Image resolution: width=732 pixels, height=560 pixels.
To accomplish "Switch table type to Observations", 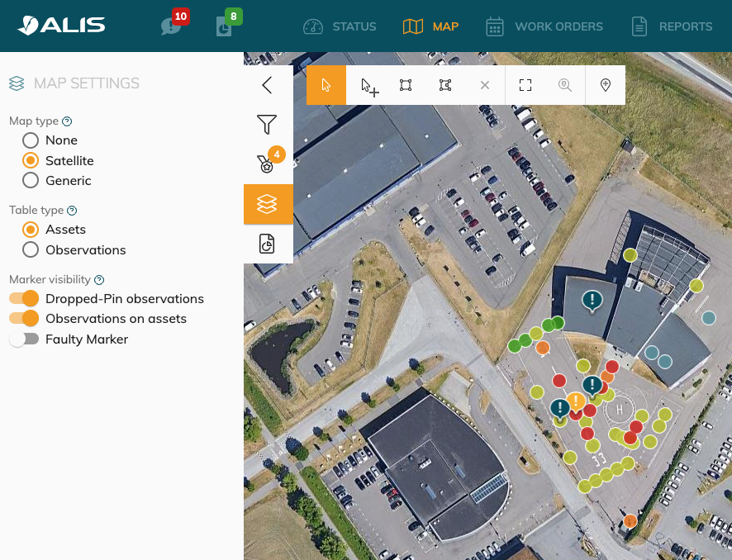I will click(x=31, y=249).
